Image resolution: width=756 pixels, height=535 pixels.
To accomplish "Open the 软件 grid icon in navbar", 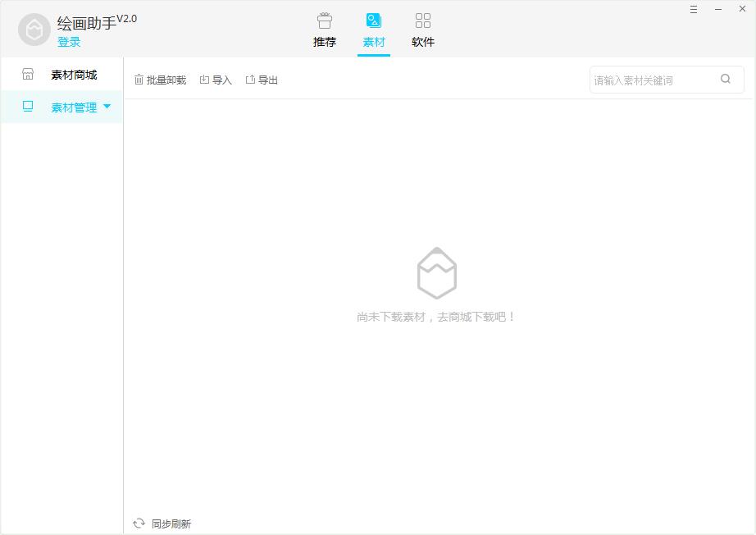I will (423, 20).
